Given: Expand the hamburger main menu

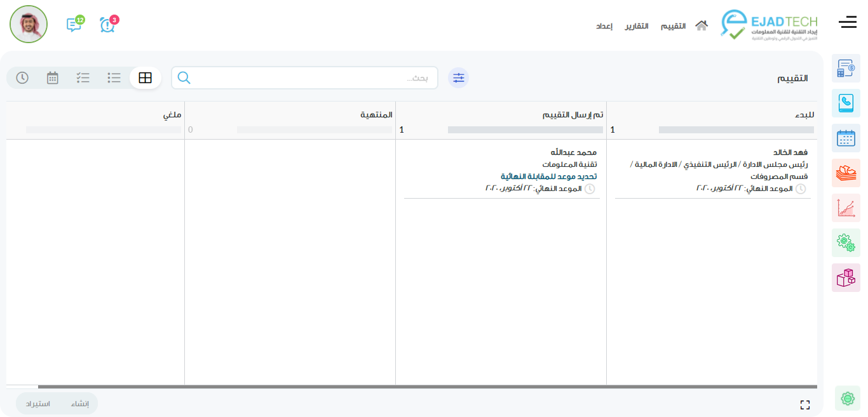Looking at the screenshot, I should pos(848,23).
